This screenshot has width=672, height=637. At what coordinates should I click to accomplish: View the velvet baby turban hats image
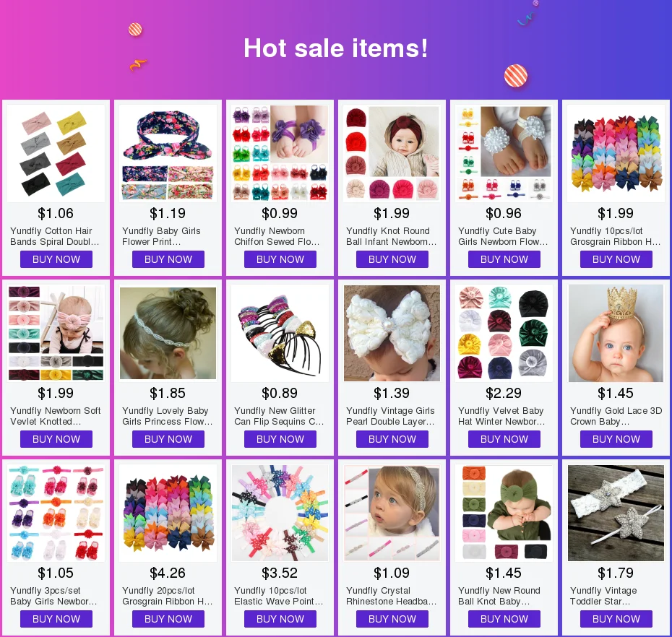504,333
